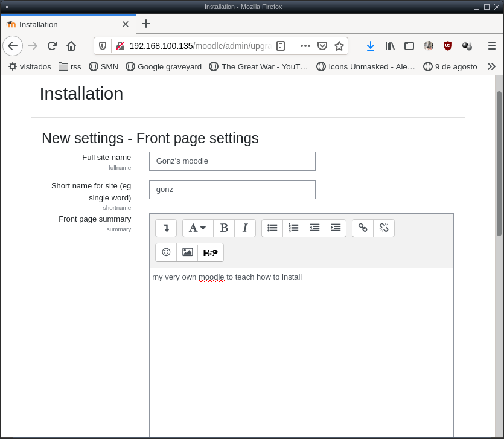Open the rss bookmarks folder

(70, 66)
